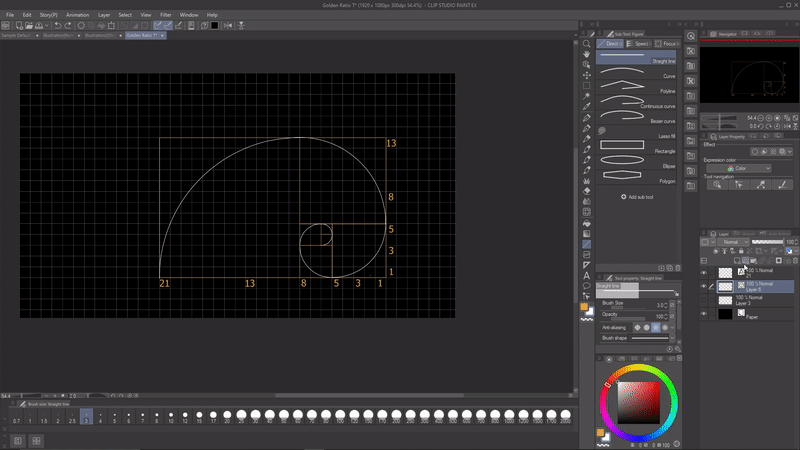Select the Hand move tool
This screenshot has width=800, height=450.
tap(587, 56)
